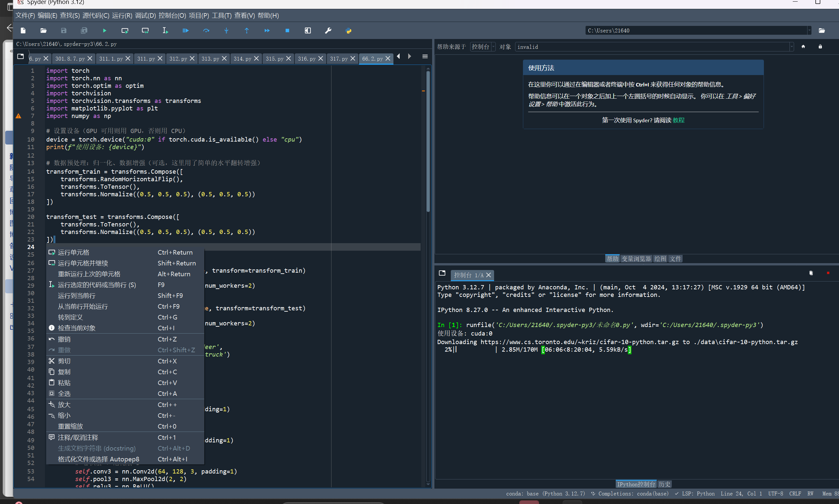Click the Stop debugging square icon
Screen dimensions: 839x504
click(x=287, y=30)
